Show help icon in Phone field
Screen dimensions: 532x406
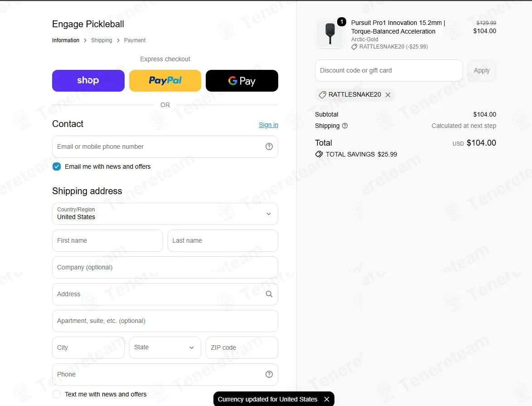[269, 374]
